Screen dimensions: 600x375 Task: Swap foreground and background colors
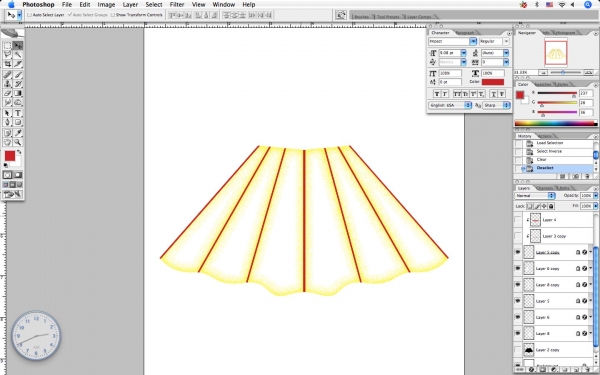(20, 152)
